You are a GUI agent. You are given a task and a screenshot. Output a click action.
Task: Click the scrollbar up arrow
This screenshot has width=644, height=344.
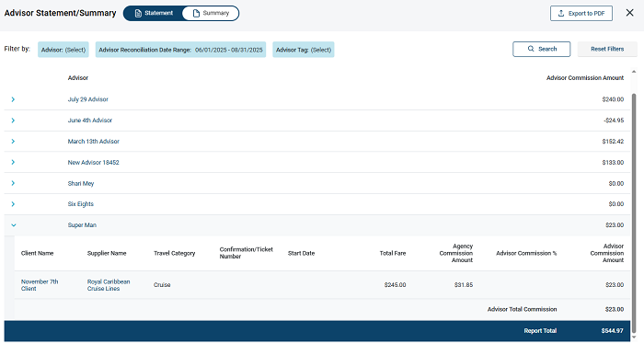pos(634,72)
